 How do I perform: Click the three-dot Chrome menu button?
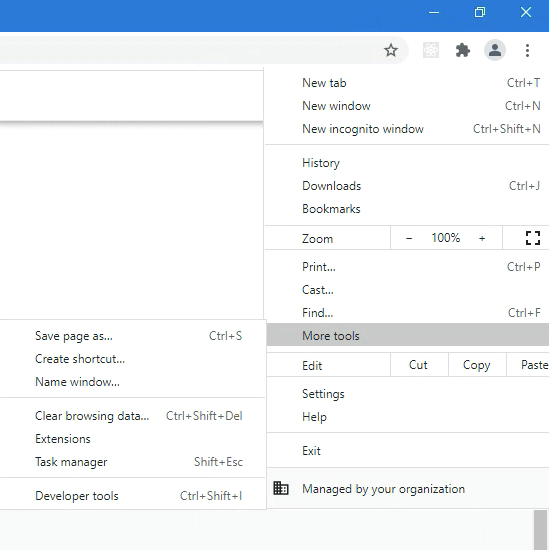(x=527, y=51)
